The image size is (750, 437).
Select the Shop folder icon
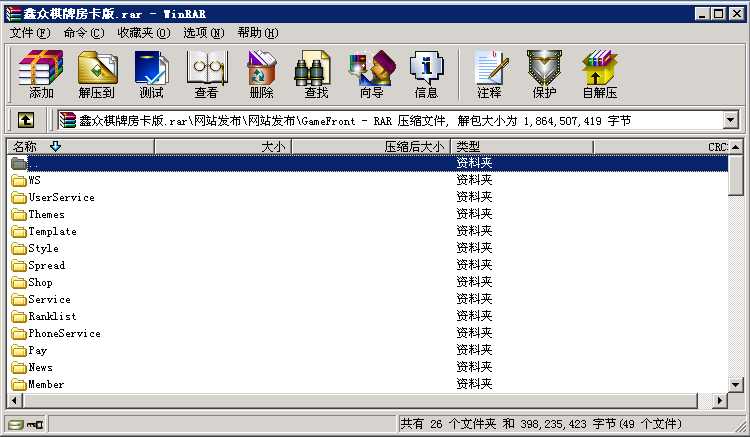tap(19, 283)
